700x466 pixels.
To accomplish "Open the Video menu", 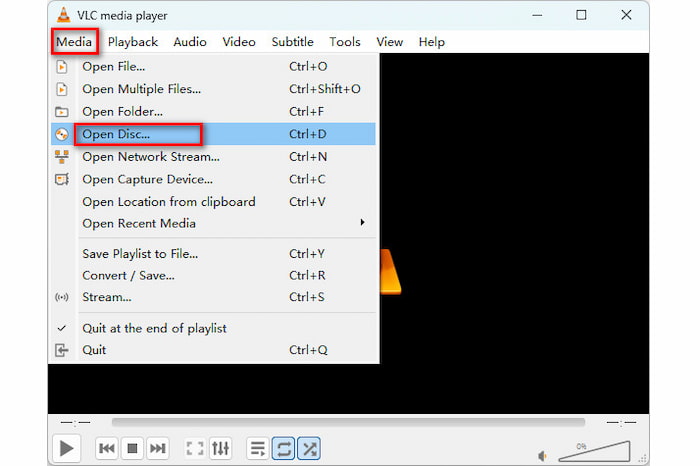I will pyautogui.click(x=239, y=42).
